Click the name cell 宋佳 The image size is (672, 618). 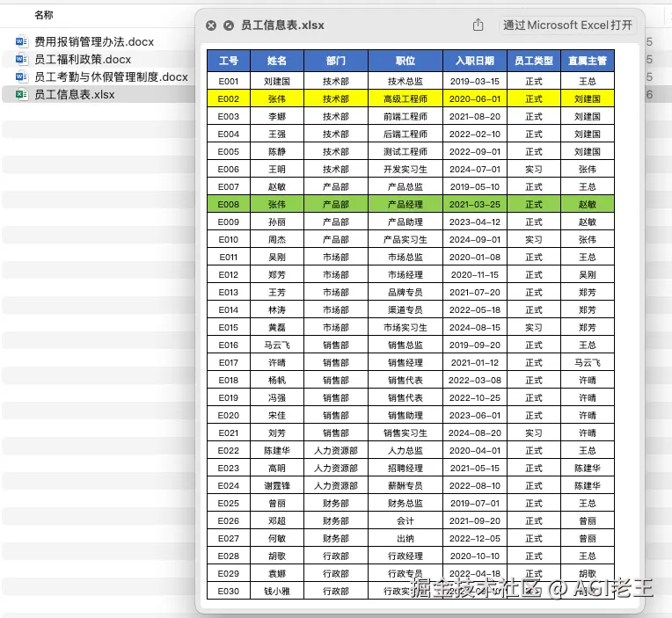click(x=277, y=415)
